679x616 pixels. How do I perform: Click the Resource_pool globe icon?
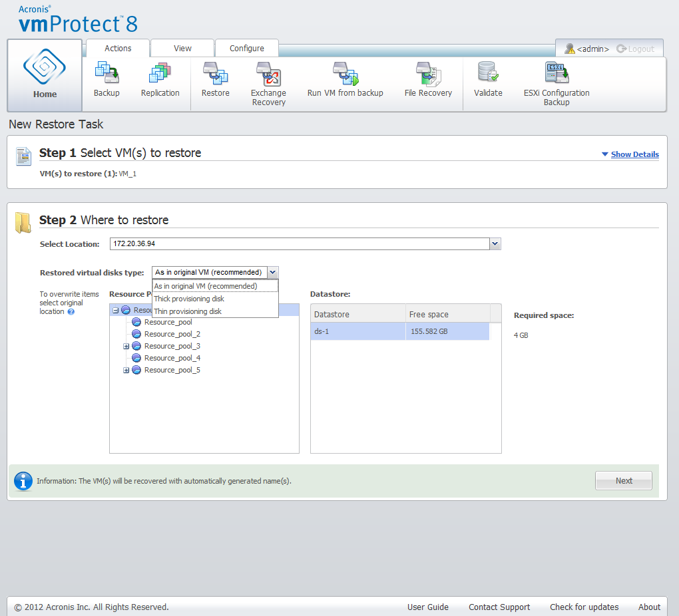(x=136, y=322)
